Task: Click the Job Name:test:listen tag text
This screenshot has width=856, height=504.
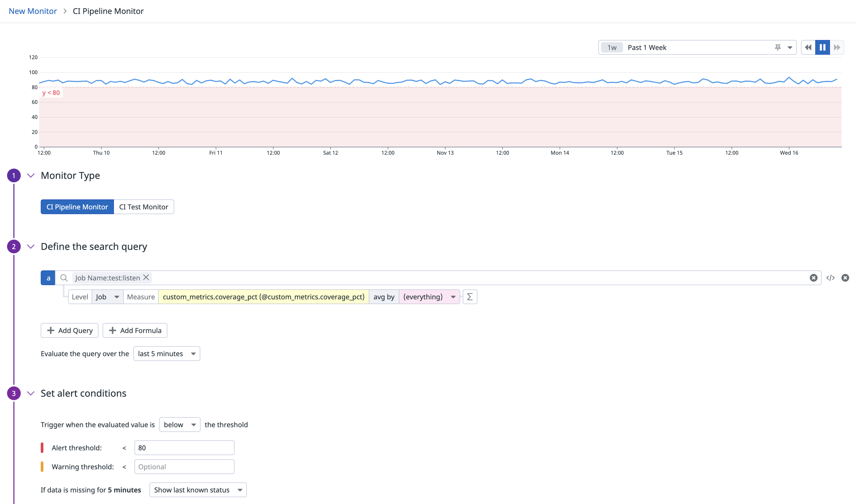Action: coord(108,278)
